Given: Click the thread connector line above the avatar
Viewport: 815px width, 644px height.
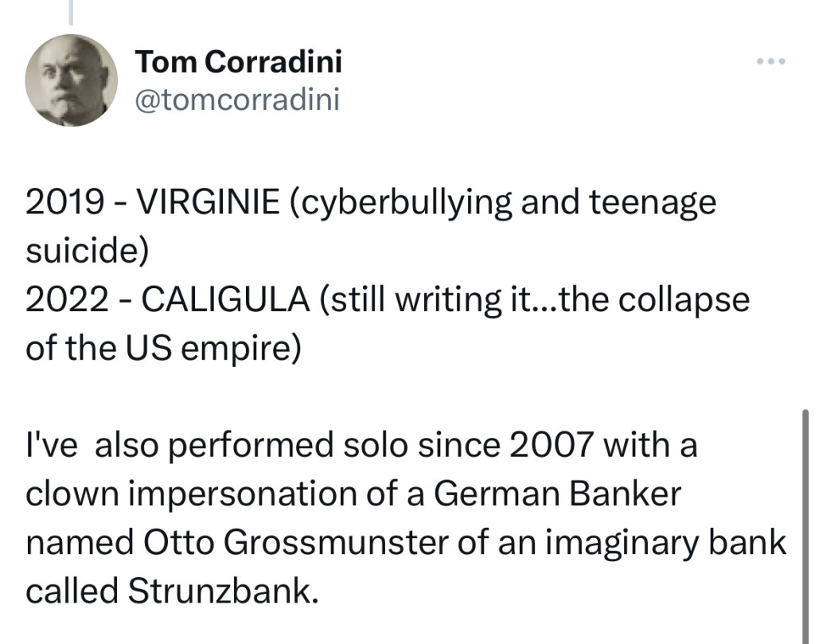Looking at the screenshot, I should pos(71,11).
